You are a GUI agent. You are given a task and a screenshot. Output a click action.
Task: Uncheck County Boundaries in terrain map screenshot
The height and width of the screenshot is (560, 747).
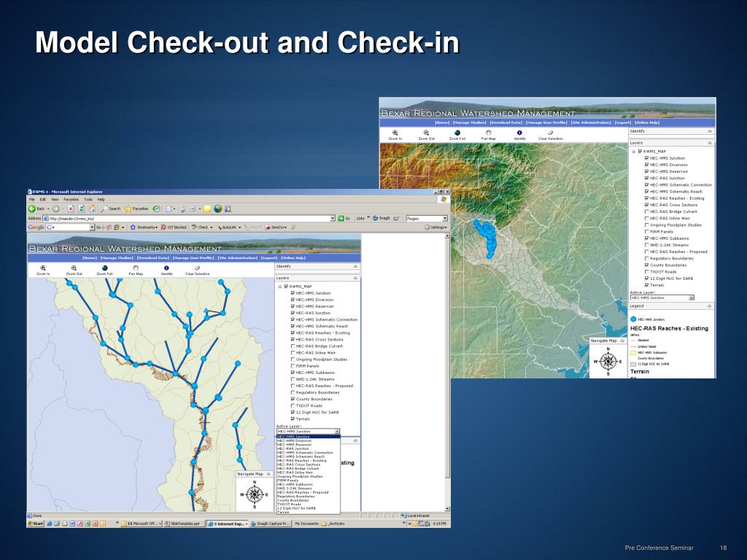point(646,265)
